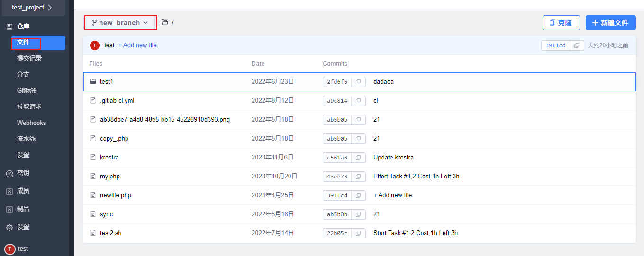Click the test user avatar at bottom-left

[x=10, y=249]
